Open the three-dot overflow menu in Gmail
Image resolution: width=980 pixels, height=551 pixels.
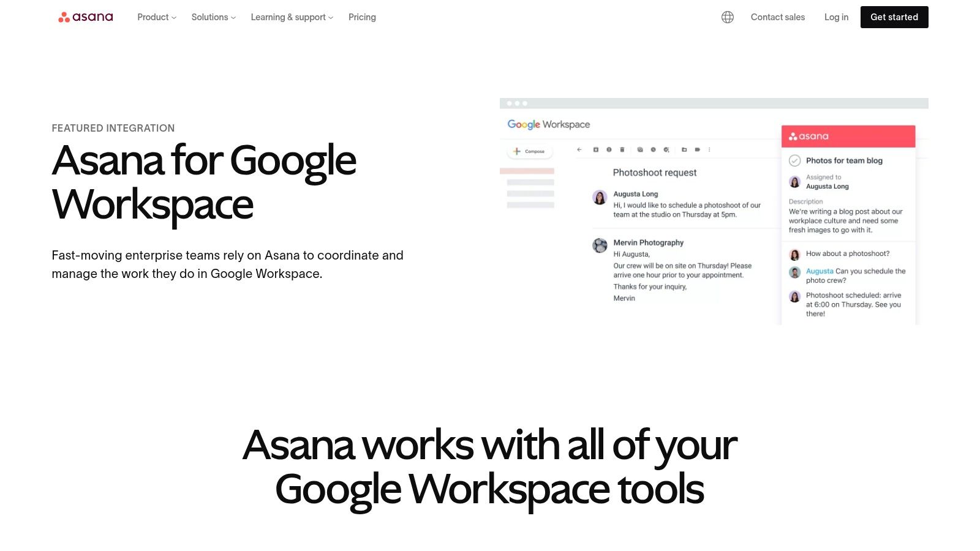click(709, 149)
